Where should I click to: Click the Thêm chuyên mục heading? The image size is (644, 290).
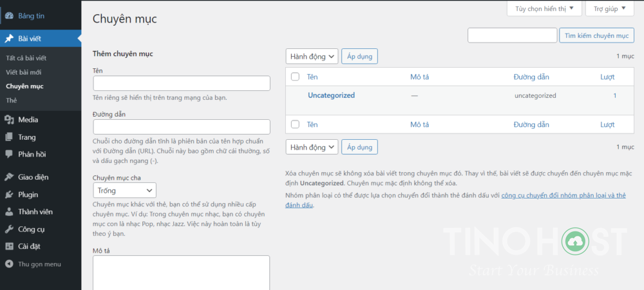(123, 53)
